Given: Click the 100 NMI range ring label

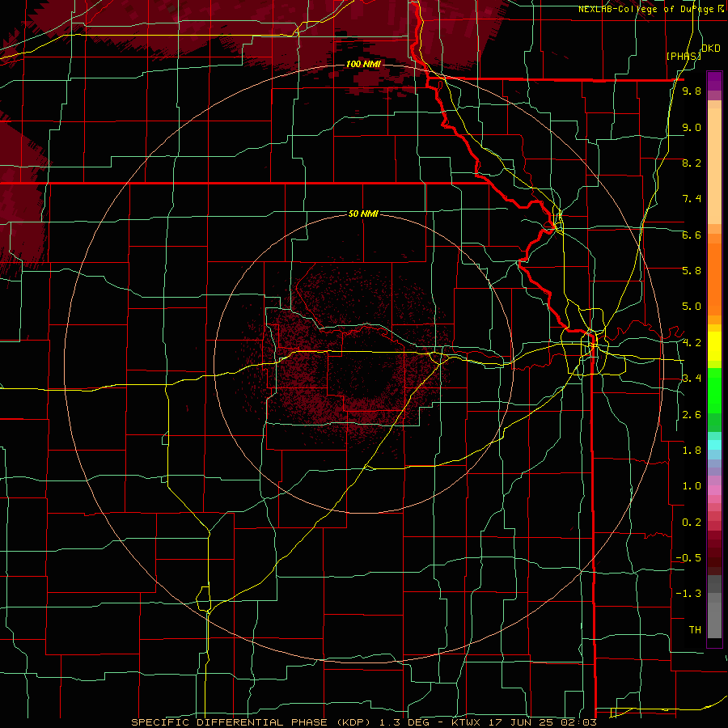Looking at the screenshot, I should point(362,64).
